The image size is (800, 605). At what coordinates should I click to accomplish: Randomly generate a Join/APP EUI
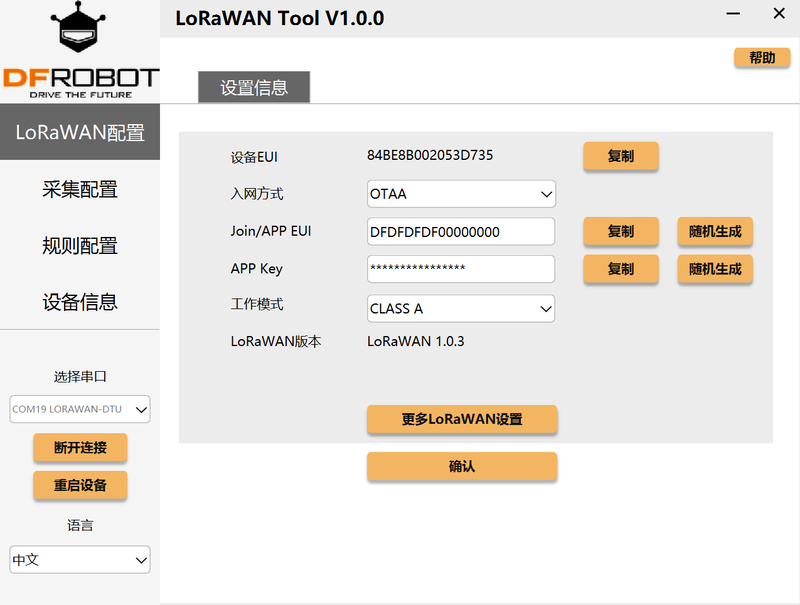(715, 232)
